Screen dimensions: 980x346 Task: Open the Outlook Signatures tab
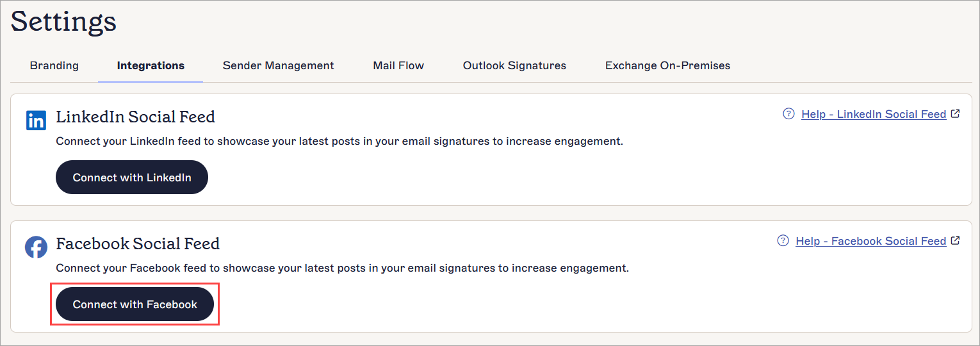(514, 65)
